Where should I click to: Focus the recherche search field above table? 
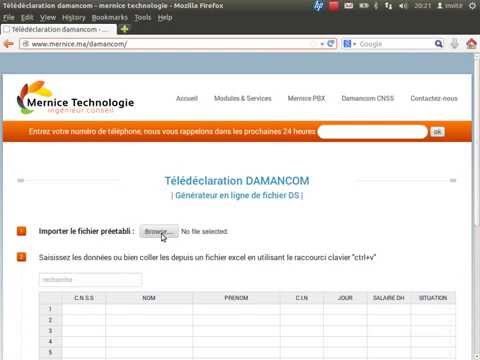[x=91, y=280]
